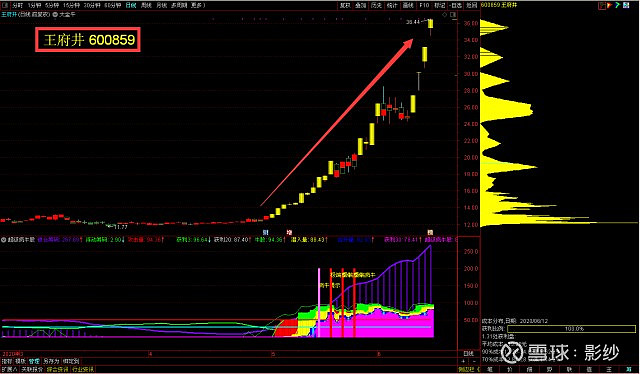The image size is (640, 374).
Task: Open the 复权 adjustment menu
Action: pyautogui.click(x=345, y=5)
